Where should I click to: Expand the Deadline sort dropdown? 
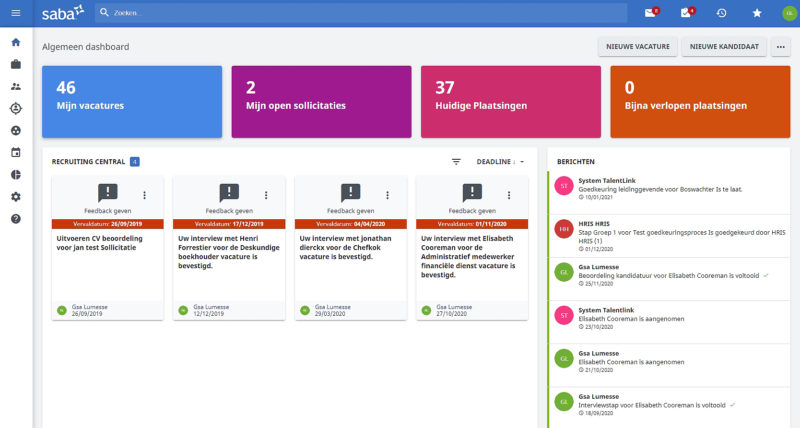click(500, 161)
